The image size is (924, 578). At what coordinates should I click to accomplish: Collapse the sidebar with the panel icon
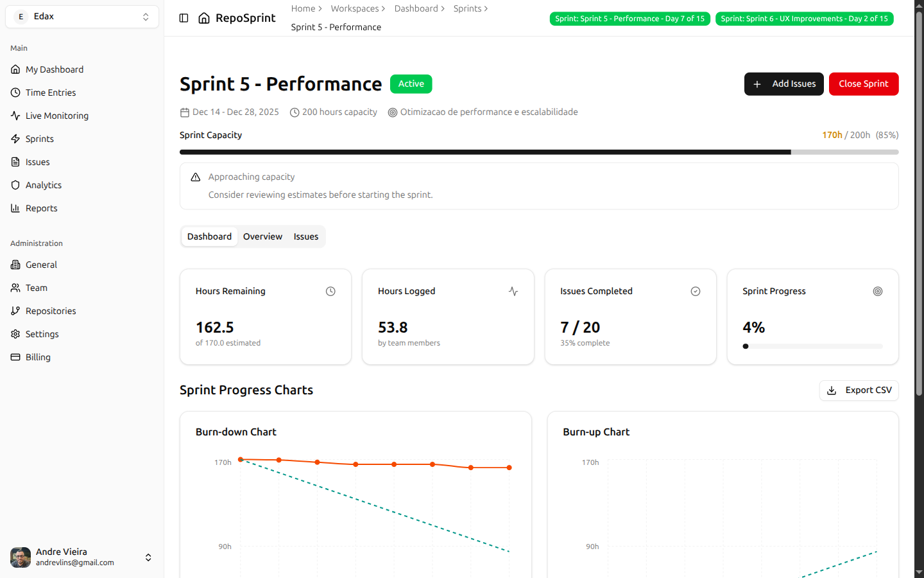184,18
